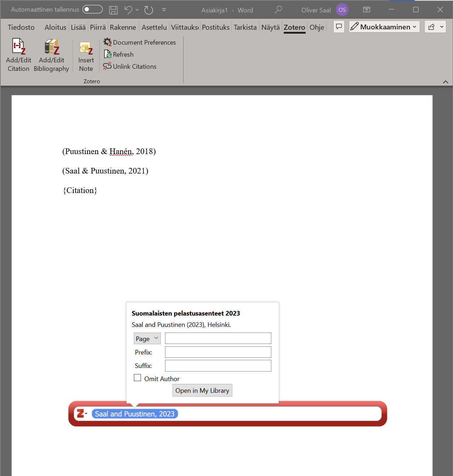
Task: Toggle Automaattinen tallennus switch
Action: pyautogui.click(x=92, y=10)
